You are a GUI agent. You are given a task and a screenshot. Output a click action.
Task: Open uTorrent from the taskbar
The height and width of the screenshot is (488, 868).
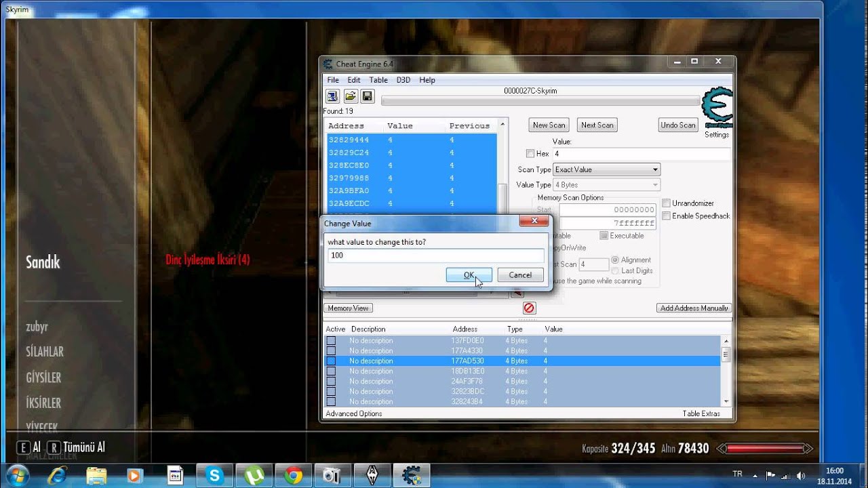pos(254,476)
